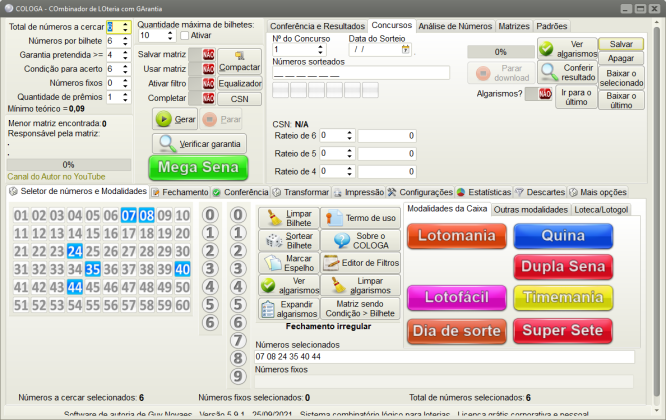Click digit circle 7 in second column
This screenshot has width=666, height=420.
point(238,341)
